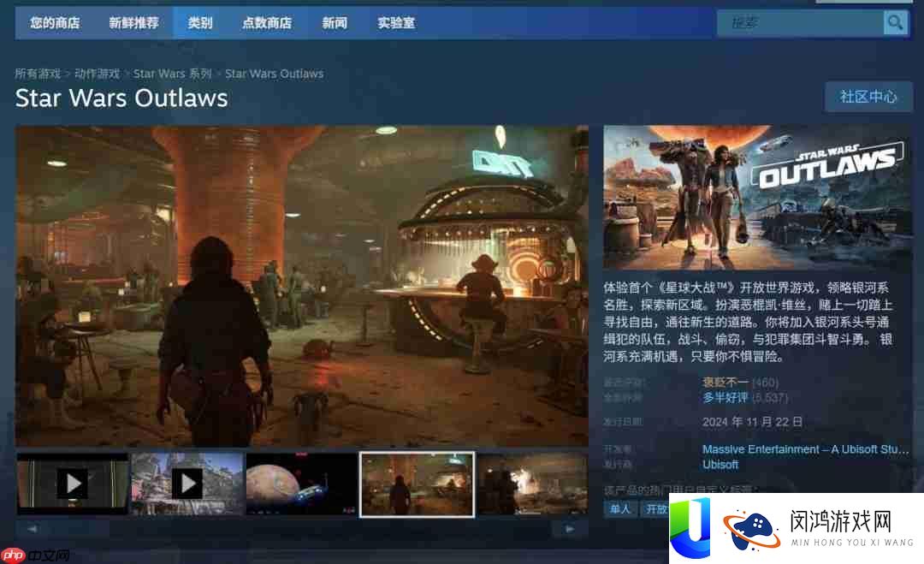The height and width of the screenshot is (564, 924).
Task: Open 动作游戏 breadcrumb link
Action: 98,74
